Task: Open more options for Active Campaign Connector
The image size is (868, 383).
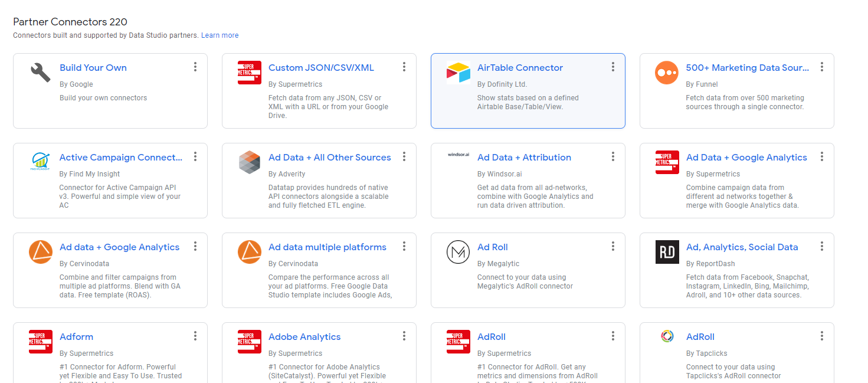Action: (195, 156)
